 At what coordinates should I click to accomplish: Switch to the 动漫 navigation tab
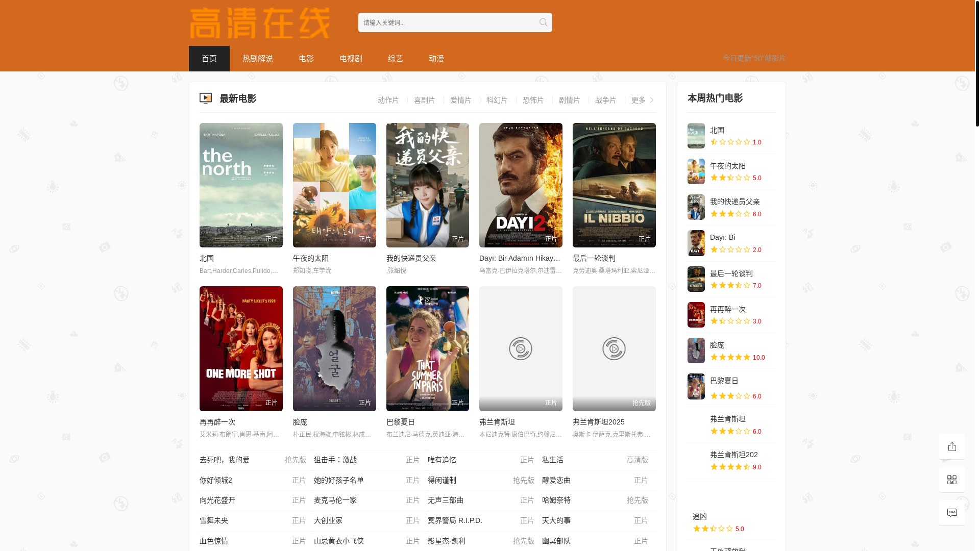point(436,59)
